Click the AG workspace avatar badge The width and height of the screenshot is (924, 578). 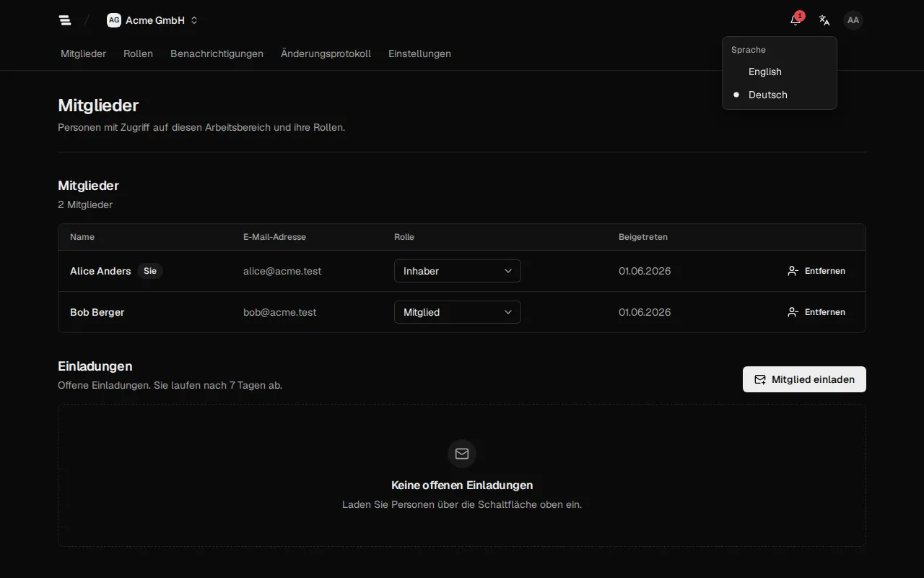(x=114, y=20)
